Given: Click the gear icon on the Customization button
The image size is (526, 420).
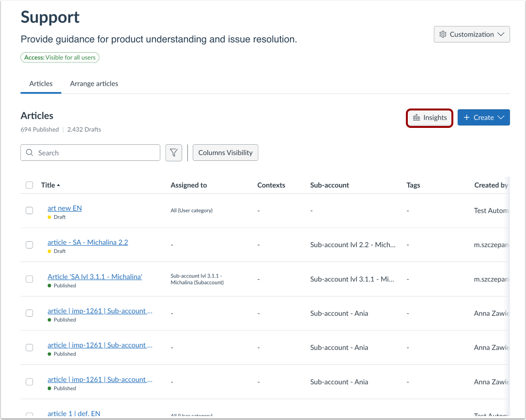Looking at the screenshot, I should 443,34.
